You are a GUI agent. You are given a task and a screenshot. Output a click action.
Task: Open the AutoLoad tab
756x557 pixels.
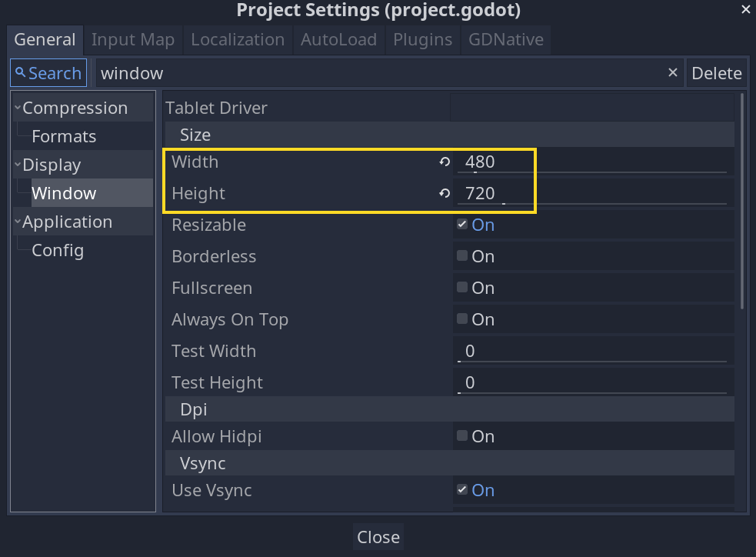[338, 39]
